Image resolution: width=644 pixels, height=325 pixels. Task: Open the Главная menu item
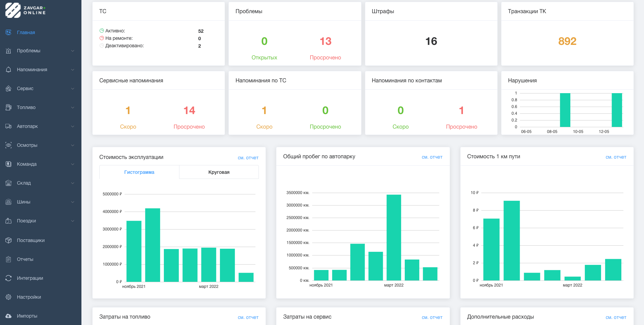click(x=41, y=32)
